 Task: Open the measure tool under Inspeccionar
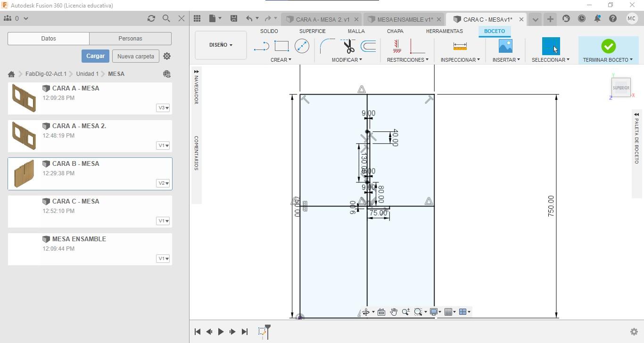point(460,46)
